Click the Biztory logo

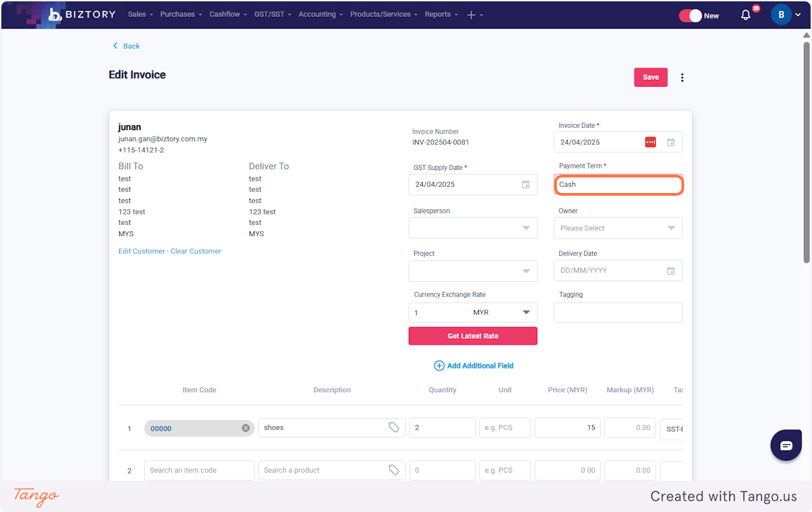pyautogui.click(x=82, y=14)
